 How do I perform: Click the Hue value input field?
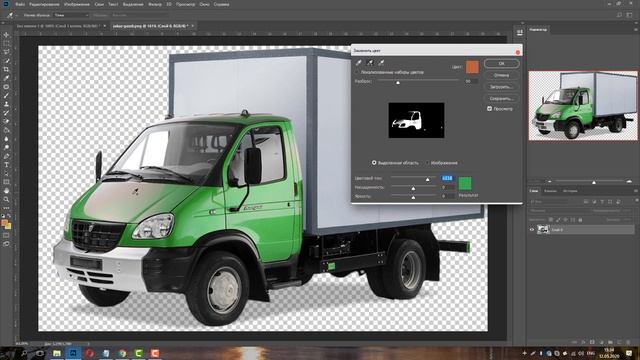click(447, 178)
